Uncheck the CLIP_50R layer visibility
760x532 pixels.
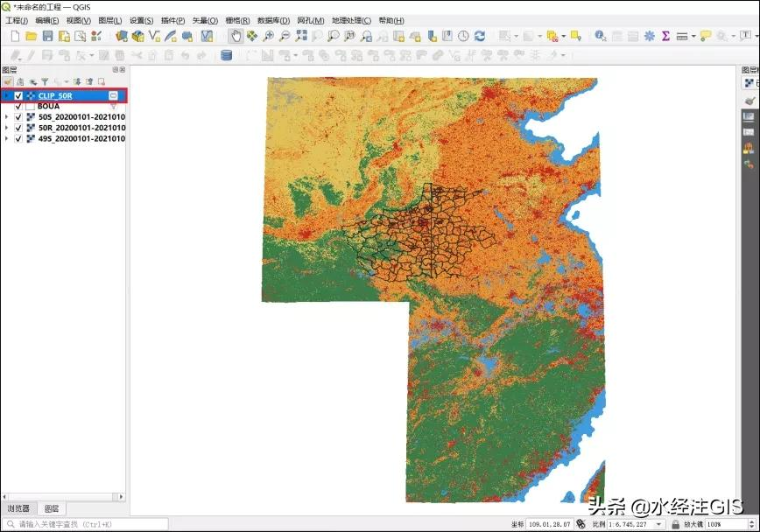click(x=18, y=95)
